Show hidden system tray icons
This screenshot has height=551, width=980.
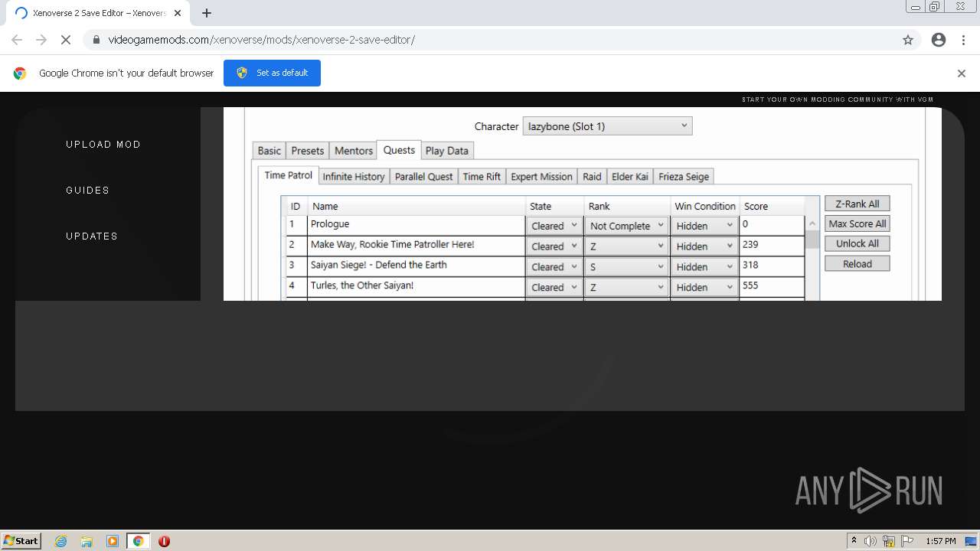(x=854, y=540)
